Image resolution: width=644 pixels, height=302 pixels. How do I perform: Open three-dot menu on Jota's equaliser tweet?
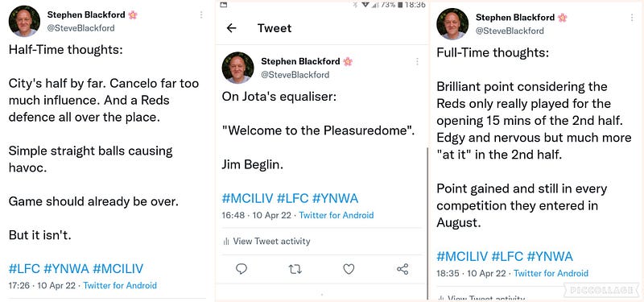pos(417,61)
